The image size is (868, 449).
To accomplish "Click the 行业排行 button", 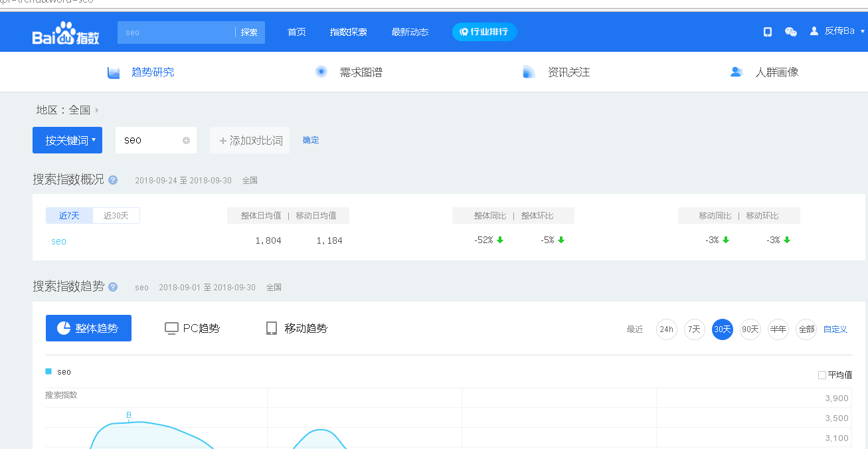I will pos(484,32).
